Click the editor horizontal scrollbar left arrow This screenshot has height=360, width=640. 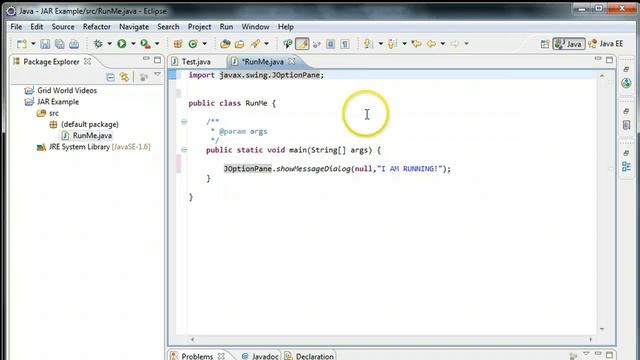(x=192, y=339)
